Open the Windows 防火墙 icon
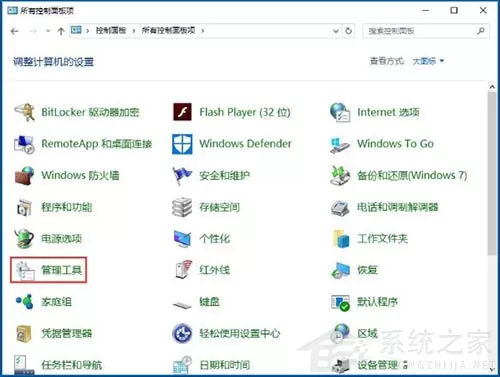 tap(24, 175)
